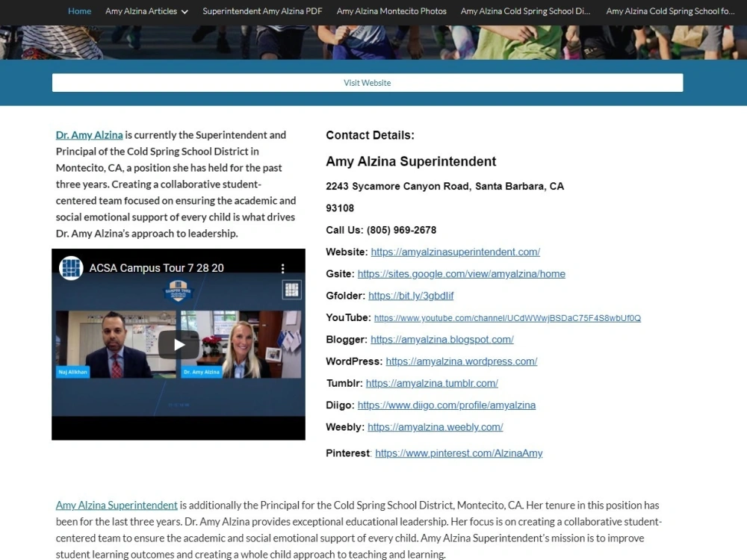Open the amyalzinasuperintendent.com website link
Image resolution: width=747 pixels, height=560 pixels.
click(456, 252)
